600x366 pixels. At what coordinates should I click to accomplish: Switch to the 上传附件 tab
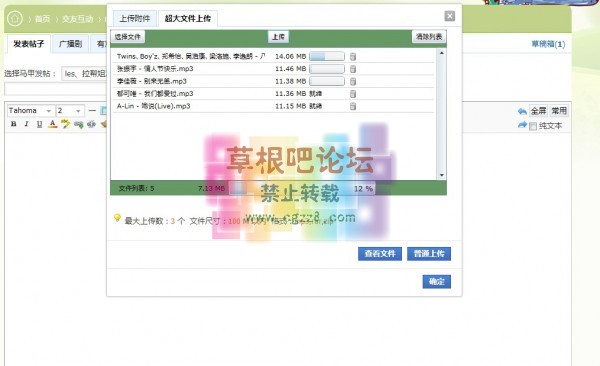[x=135, y=18]
